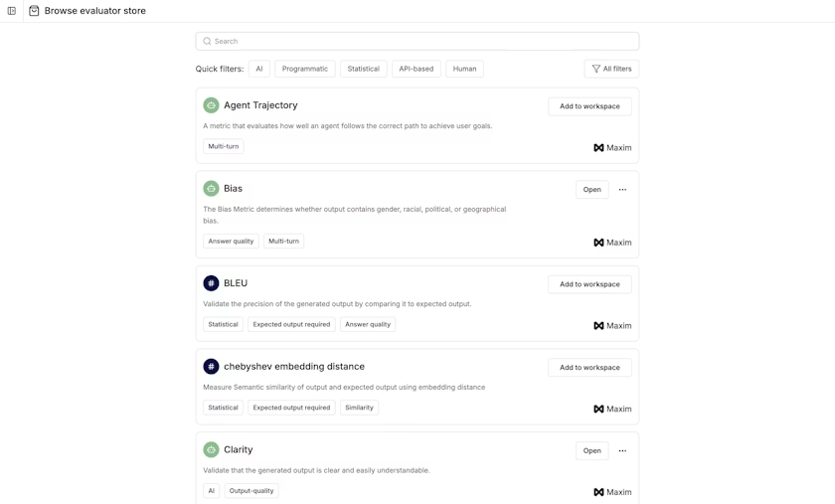Click the chebyshev embedding distance hash icon

click(211, 367)
